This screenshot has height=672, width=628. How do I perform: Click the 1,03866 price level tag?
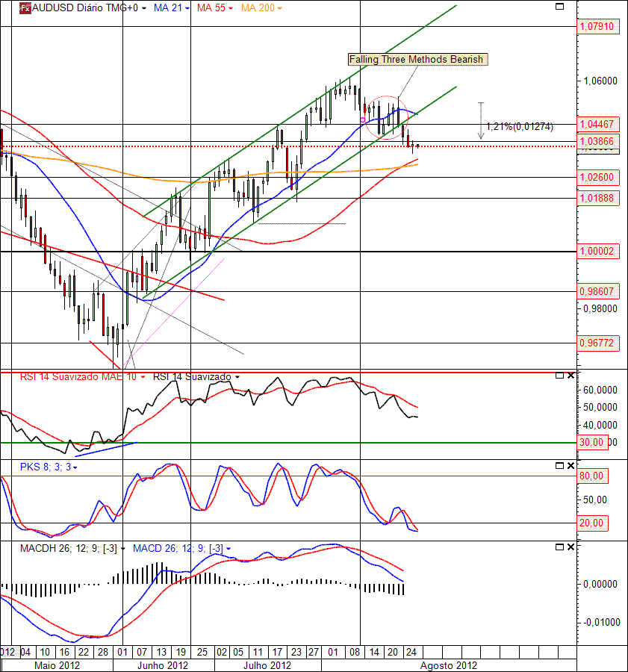click(x=598, y=141)
